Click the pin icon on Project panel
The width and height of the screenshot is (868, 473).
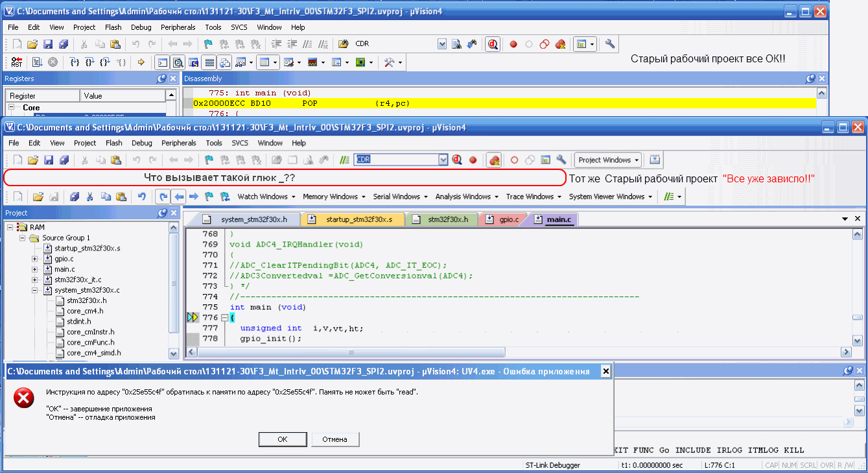point(161,213)
